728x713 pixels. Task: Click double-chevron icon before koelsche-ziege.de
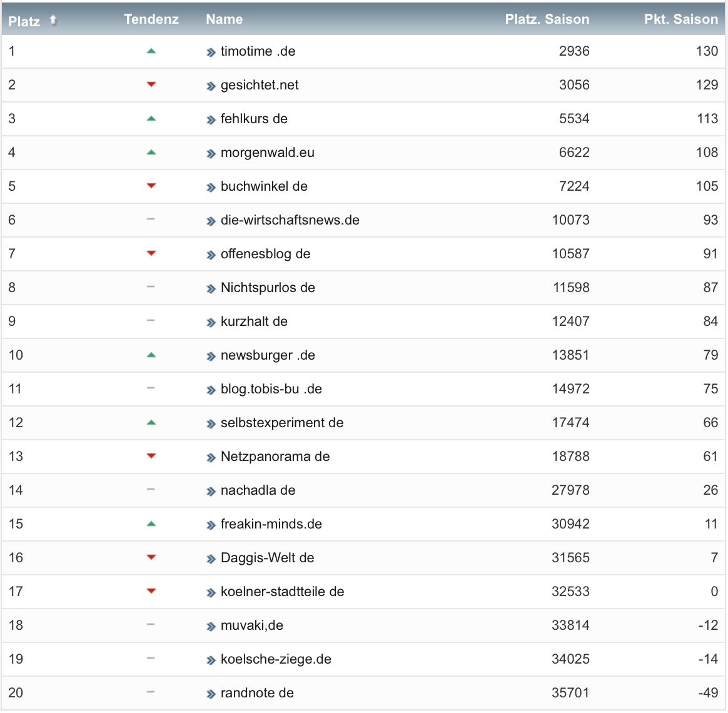pos(211,660)
